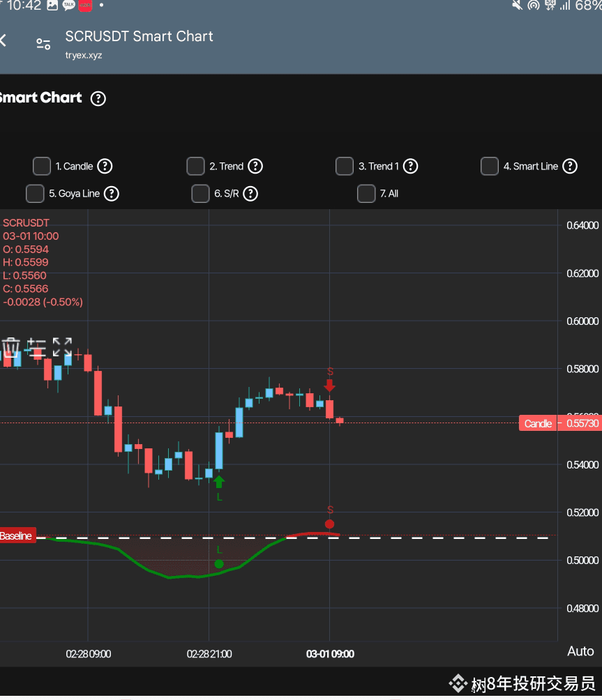Screen dimensions: 602x700
Task: Click the back arrow in the header
Action: (3, 40)
